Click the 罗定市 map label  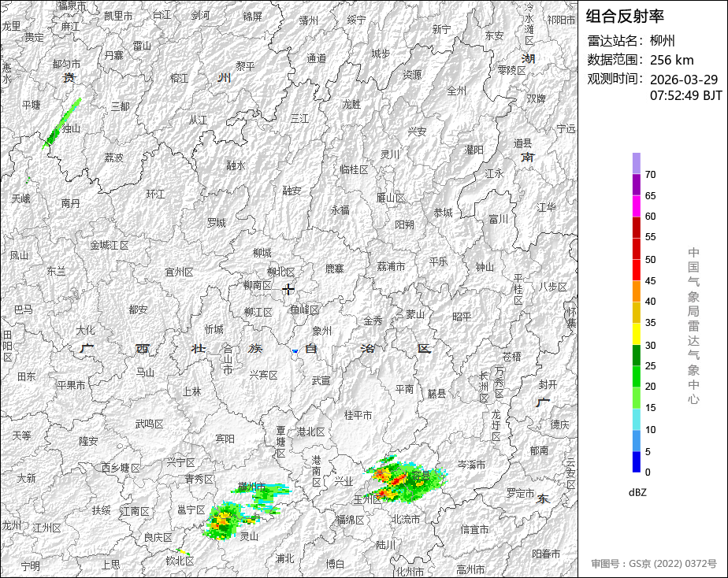[520, 493]
